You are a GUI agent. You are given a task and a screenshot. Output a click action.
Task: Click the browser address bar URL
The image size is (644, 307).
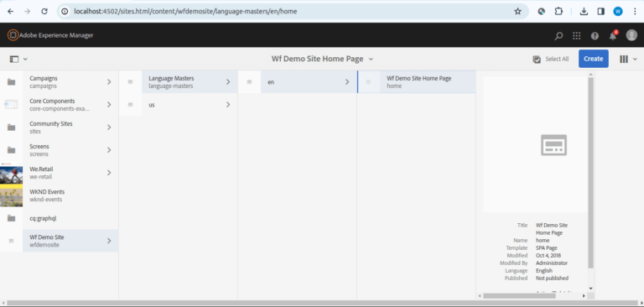coord(185,12)
